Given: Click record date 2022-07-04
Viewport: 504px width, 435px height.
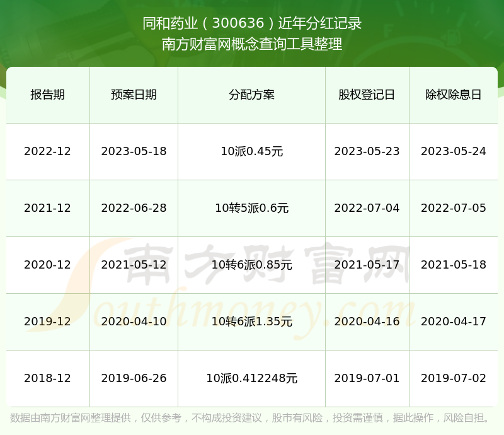Looking at the screenshot, I should (367, 208).
